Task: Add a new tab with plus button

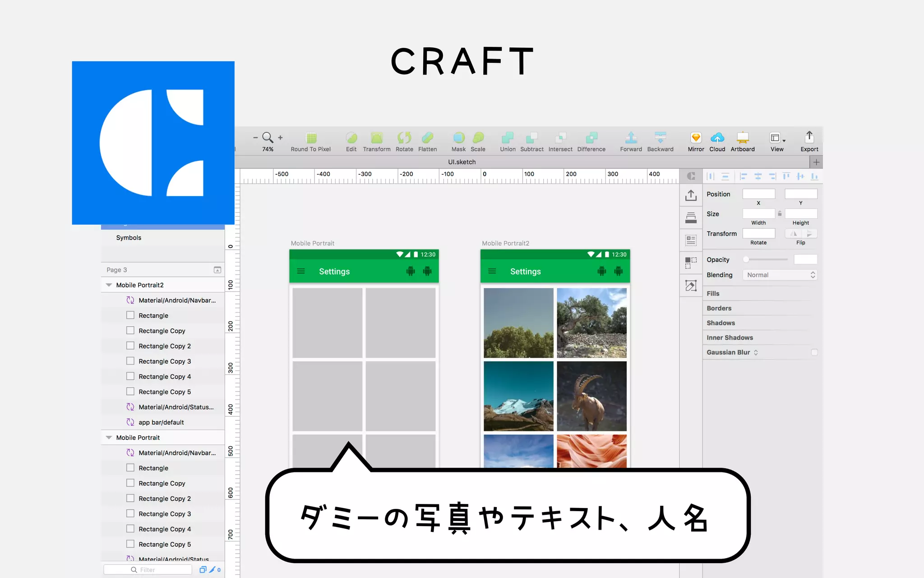Action: click(816, 162)
